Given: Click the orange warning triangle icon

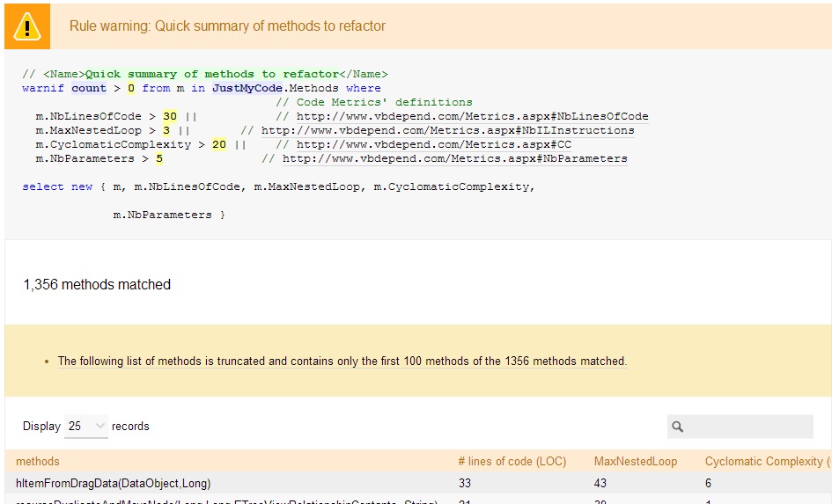Looking at the screenshot, I should [x=27, y=26].
